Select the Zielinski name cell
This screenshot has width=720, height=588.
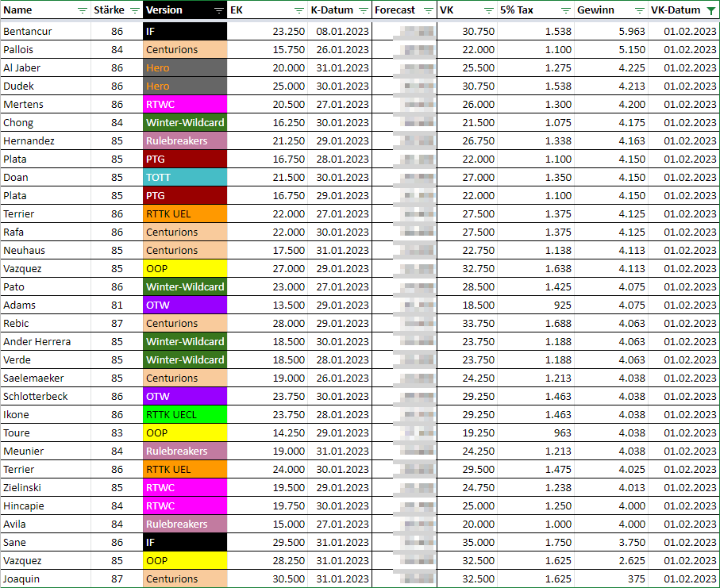pyautogui.click(x=45, y=487)
